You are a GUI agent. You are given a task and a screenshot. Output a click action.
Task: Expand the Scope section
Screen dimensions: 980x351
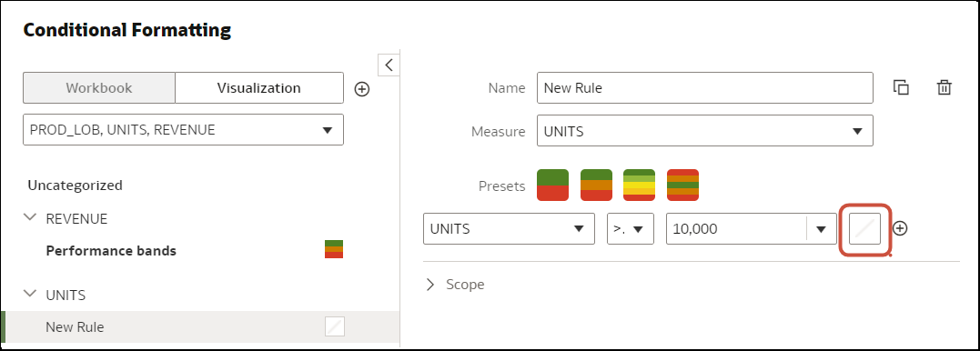tap(455, 285)
